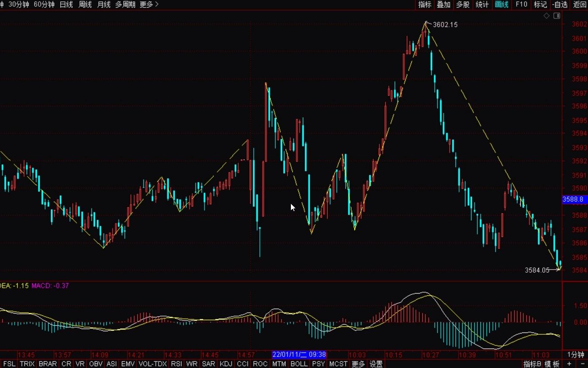Click the 3602.15 high price label

[x=445, y=25]
